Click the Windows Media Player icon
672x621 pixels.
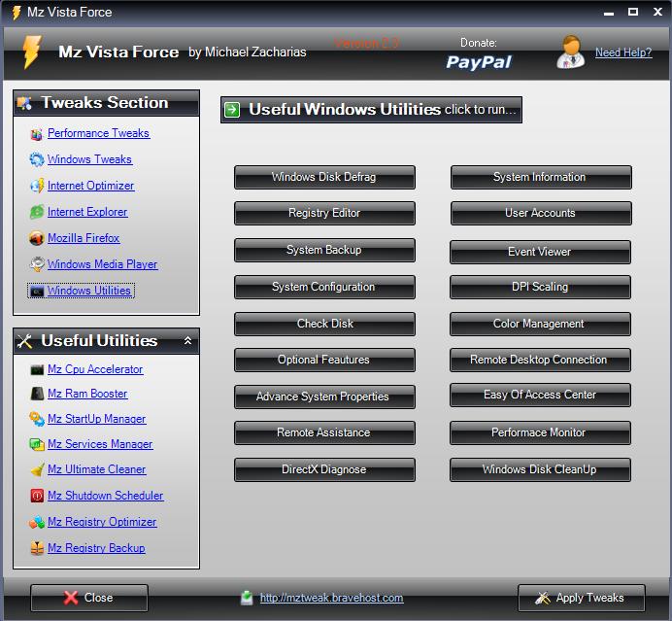tap(37, 264)
